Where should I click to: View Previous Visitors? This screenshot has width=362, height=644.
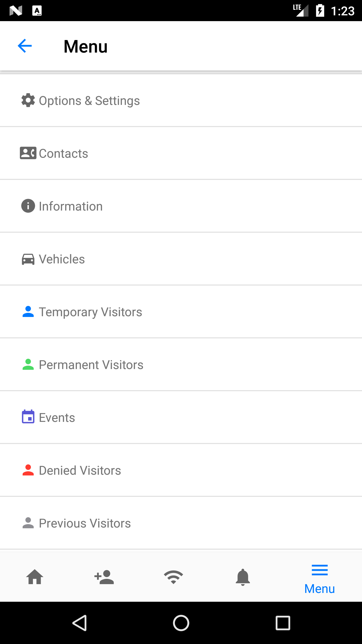(x=181, y=523)
